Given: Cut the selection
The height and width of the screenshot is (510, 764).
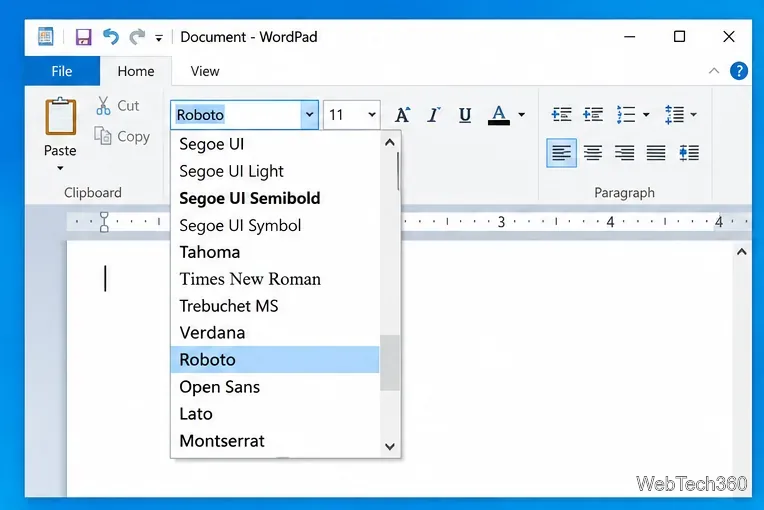Looking at the screenshot, I should pyautogui.click(x=118, y=105).
